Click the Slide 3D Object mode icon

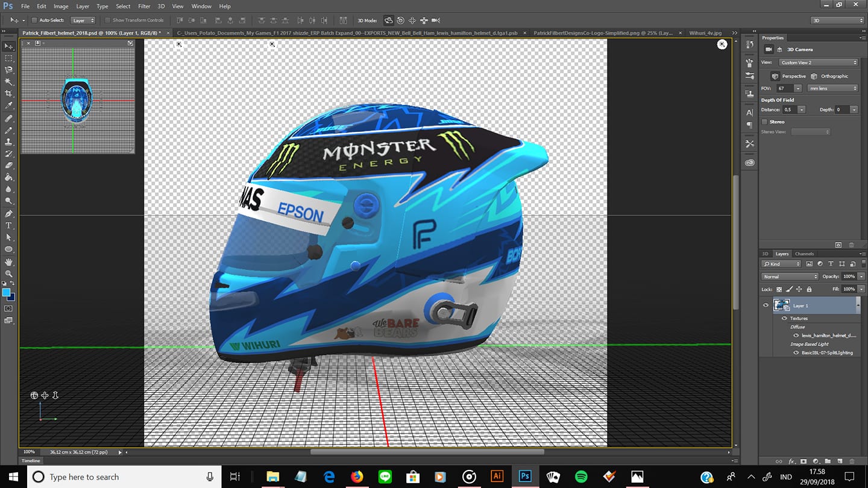[424, 20]
